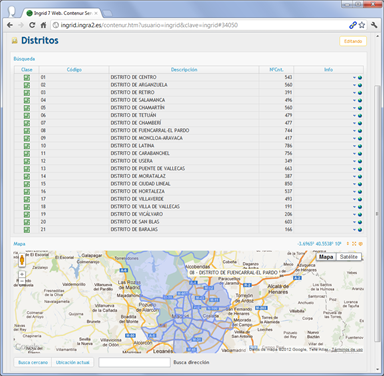Select the Mapa view toggle
This screenshot has height=376, width=384.
[326, 257]
